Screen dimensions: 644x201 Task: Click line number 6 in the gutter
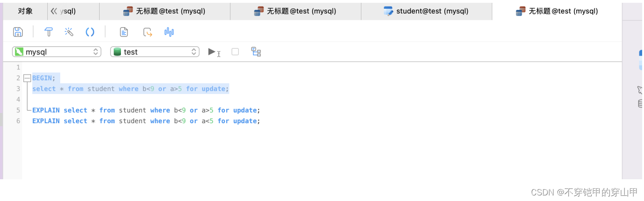pyautogui.click(x=18, y=121)
